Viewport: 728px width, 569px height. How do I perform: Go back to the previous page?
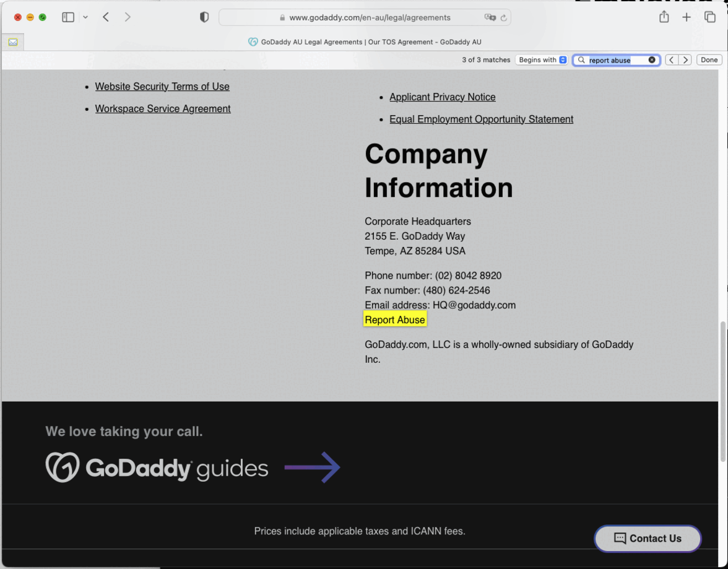click(x=106, y=17)
